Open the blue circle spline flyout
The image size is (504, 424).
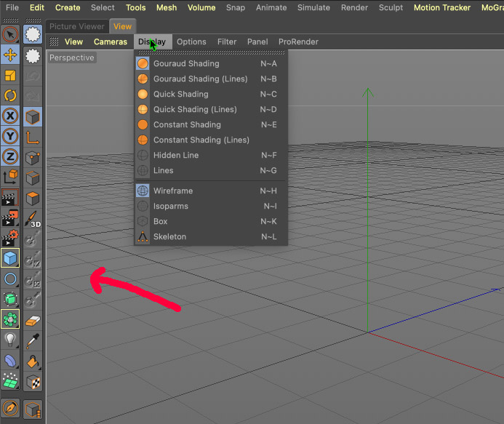10,279
